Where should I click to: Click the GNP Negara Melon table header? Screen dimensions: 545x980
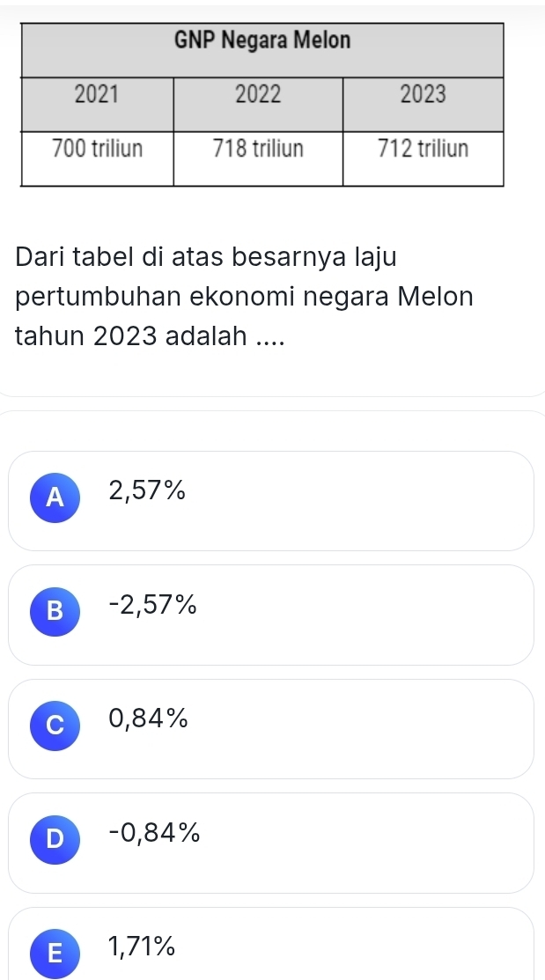click(x=262, y=50)
